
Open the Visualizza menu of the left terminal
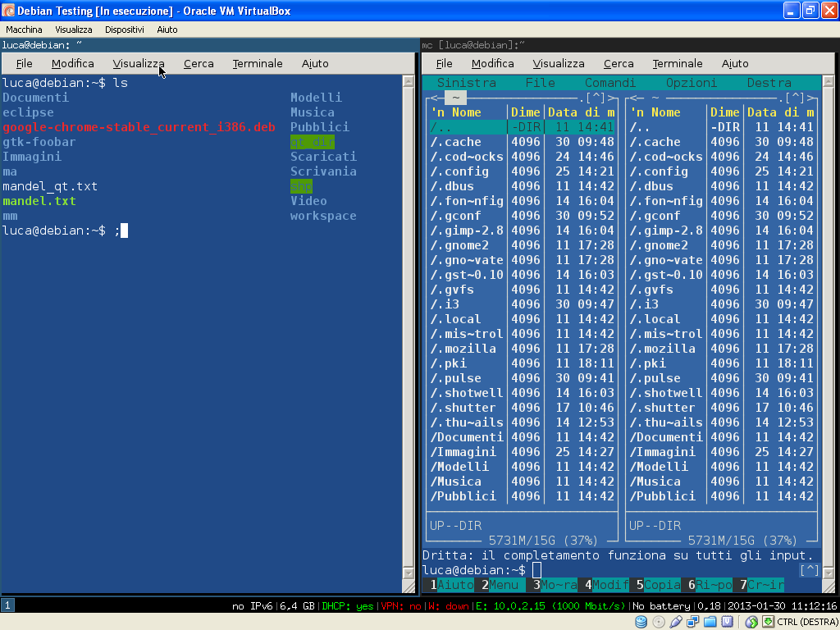click(138, 63)
